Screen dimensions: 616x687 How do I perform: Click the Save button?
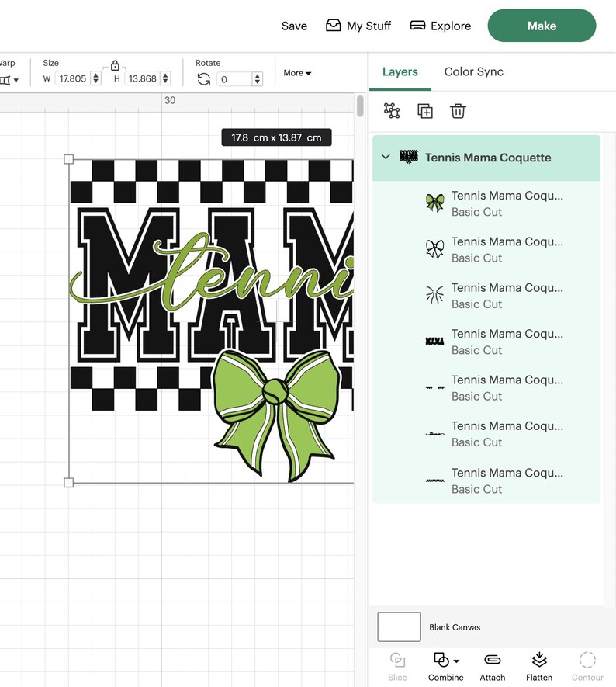tap(294, 26)
